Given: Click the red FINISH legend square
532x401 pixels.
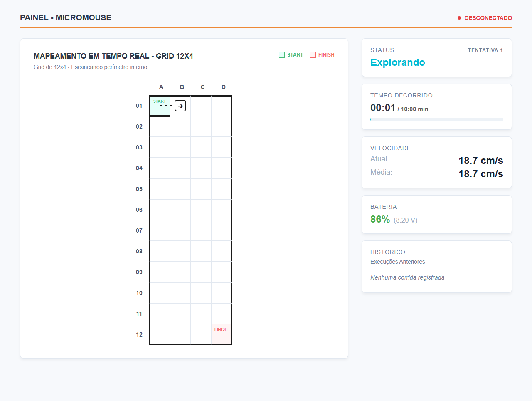Looking at the screenshot, I should (x=313, y=55).
